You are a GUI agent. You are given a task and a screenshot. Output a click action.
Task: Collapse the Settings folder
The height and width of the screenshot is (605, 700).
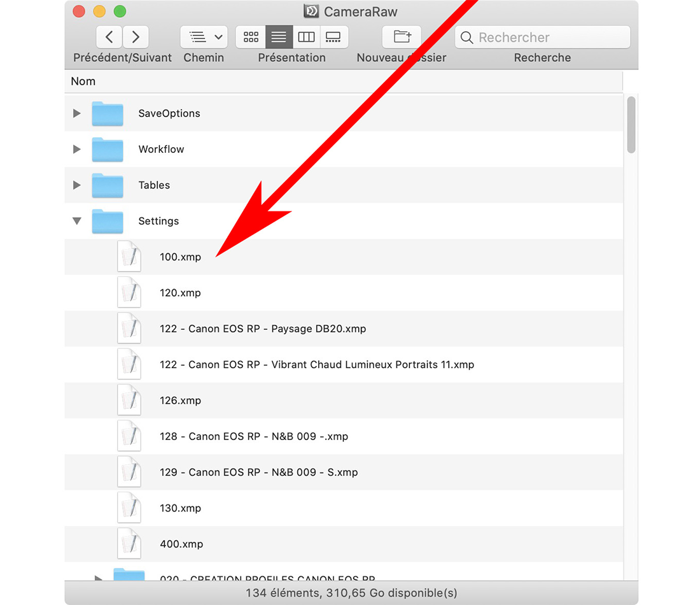pos(77,221)
